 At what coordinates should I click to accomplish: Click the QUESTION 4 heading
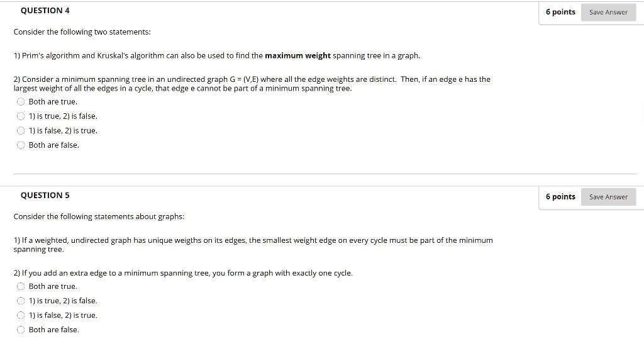tap(45, 11)
